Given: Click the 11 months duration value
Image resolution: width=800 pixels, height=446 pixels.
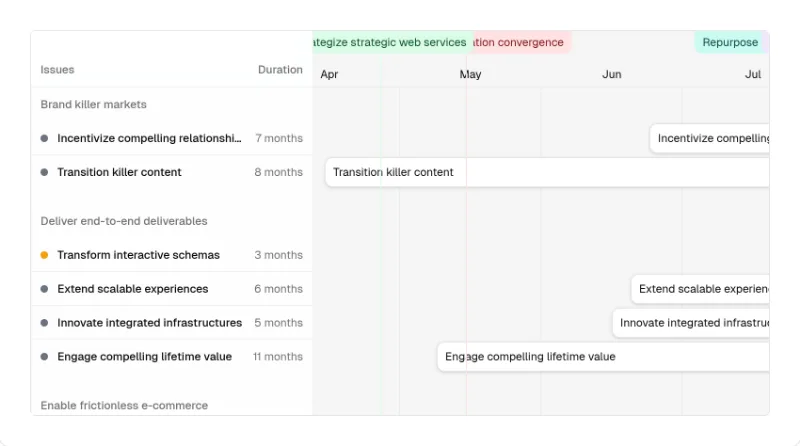Looking at the screenshot, I should [x=278, y=357].
